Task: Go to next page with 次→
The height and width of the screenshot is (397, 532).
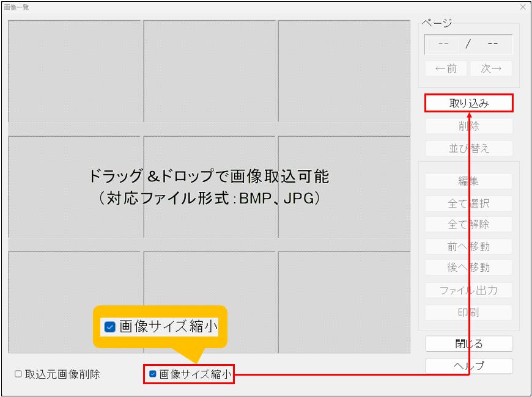Action: (x=491, y=68)
